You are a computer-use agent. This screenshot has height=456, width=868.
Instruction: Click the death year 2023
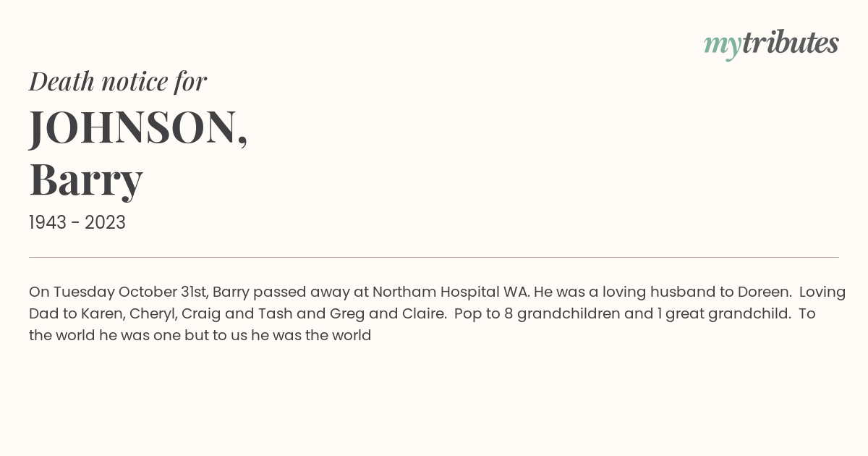105,223
